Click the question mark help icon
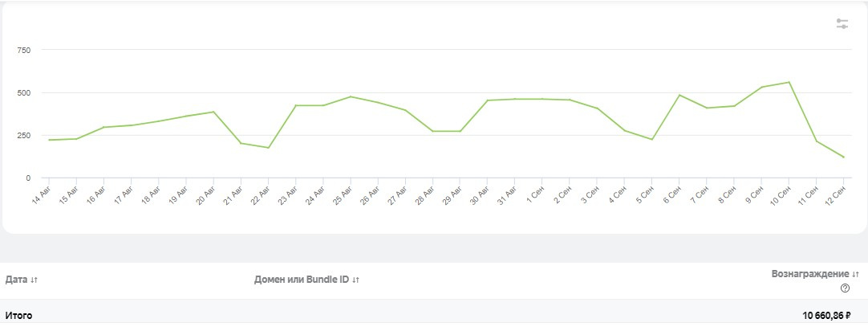 tap(845, 288)
